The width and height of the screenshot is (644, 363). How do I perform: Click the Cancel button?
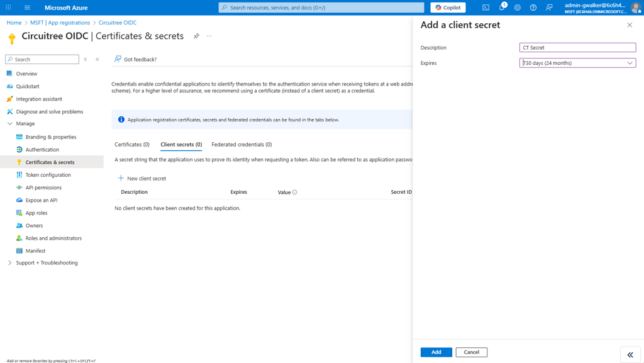coord(471,352)
